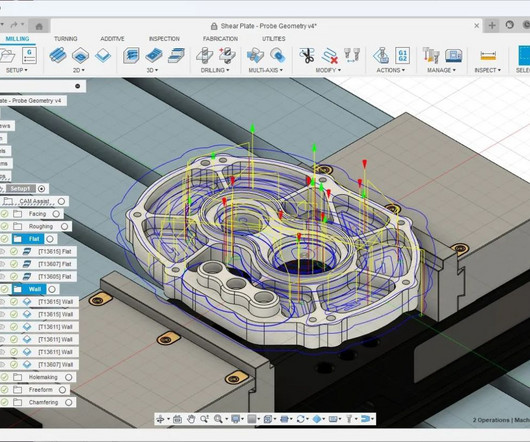The image size is (530, 442).
Task: Select the Swarf multi-axis tool
Action: pos(255,55)
